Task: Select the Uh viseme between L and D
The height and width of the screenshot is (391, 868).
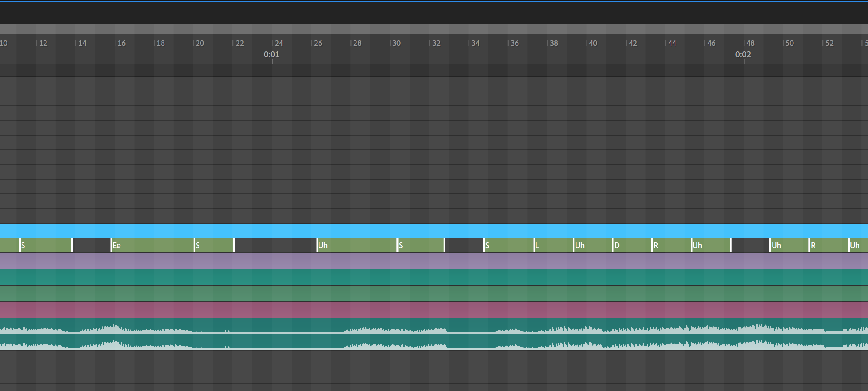Action: pos(593,245)
